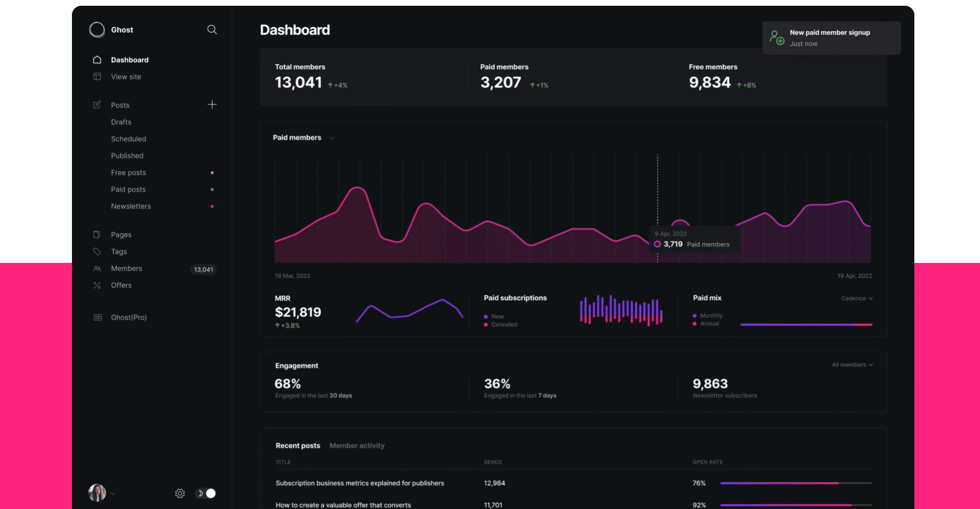This screenshot has height=509, width=980.
Task: Create new post with plus icon
Action: 212,104
